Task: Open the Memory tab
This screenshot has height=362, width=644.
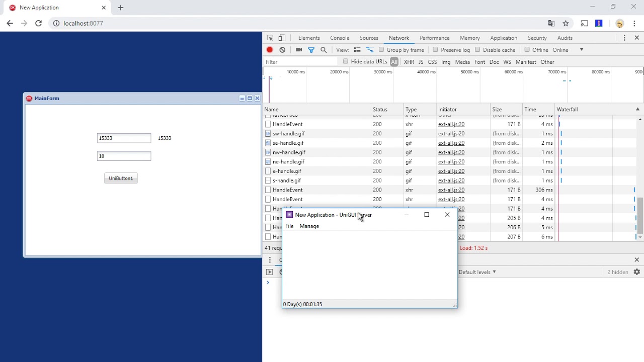Action: pos(470,38)
